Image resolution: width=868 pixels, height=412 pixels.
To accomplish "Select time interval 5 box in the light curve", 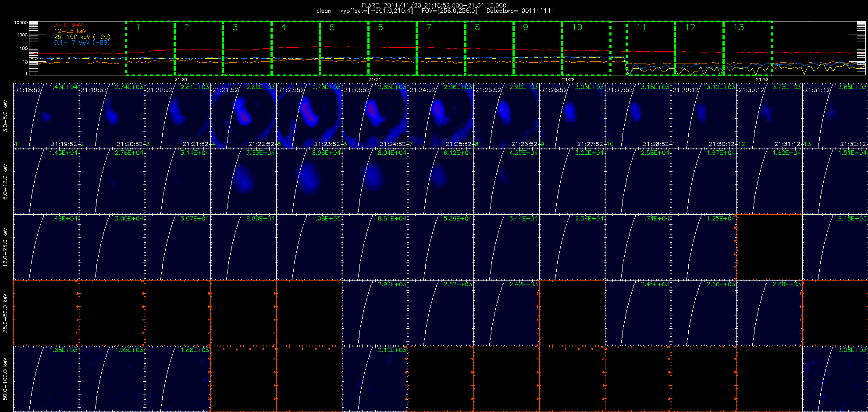I will tap(344, 48).
